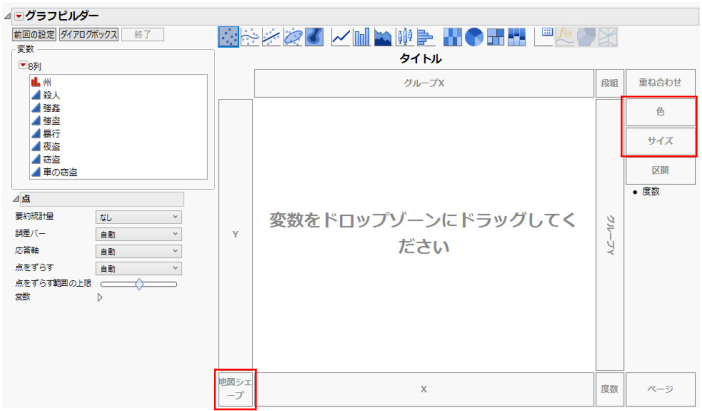The height and width of the screenshot is (411, 702).
Task: Click the グループY drop zone
Action: (609, 235)
